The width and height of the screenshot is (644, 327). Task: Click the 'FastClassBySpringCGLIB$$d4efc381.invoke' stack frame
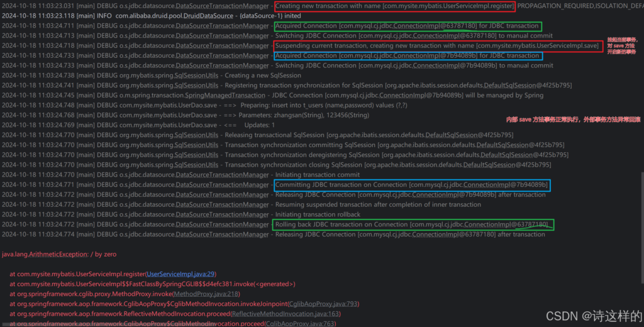coord(152,284)
